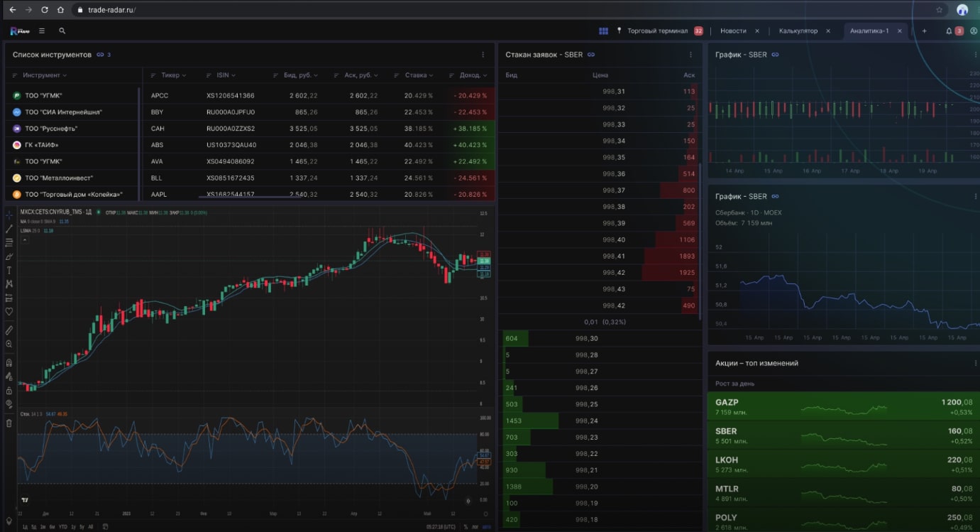Set chart range to 6м

(x=53, y=526)
